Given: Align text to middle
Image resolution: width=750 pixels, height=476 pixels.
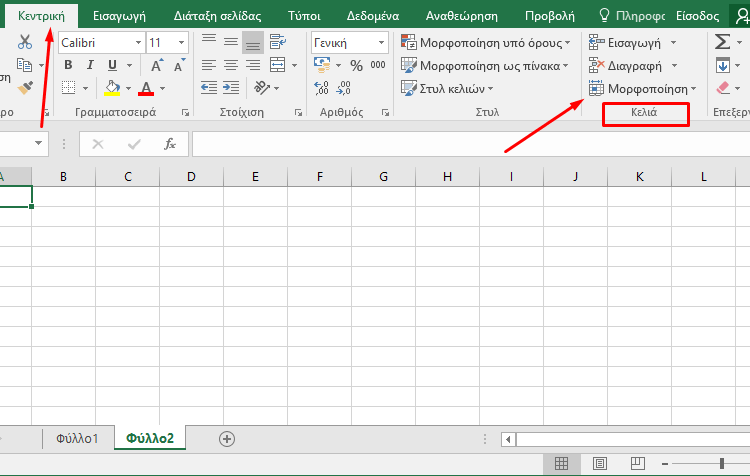Looking at the screenshot, I should click(231, 42).
